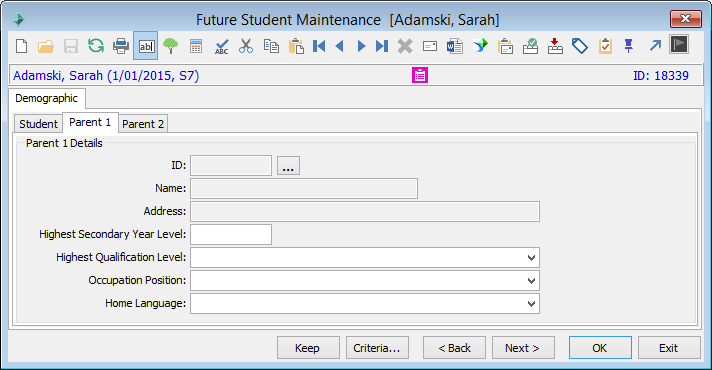This screenshot has height=370, width=712.
Task: Click the Copy icon
Action: click(271, 46)
